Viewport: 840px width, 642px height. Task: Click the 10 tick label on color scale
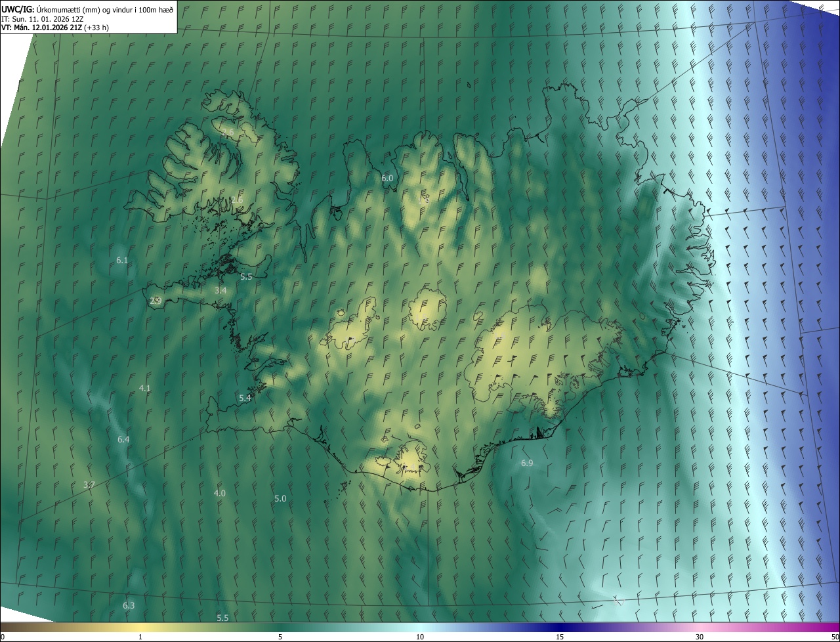coord(420,637)
